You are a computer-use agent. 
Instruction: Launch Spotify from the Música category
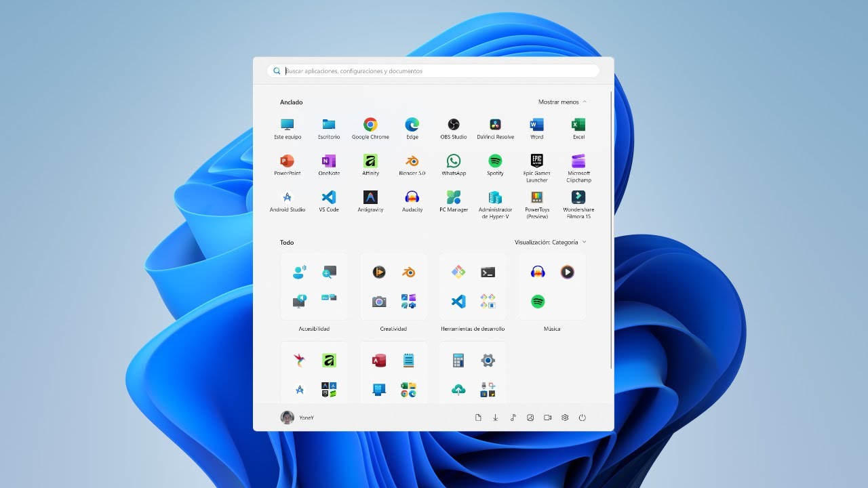(x=538, y=301)
